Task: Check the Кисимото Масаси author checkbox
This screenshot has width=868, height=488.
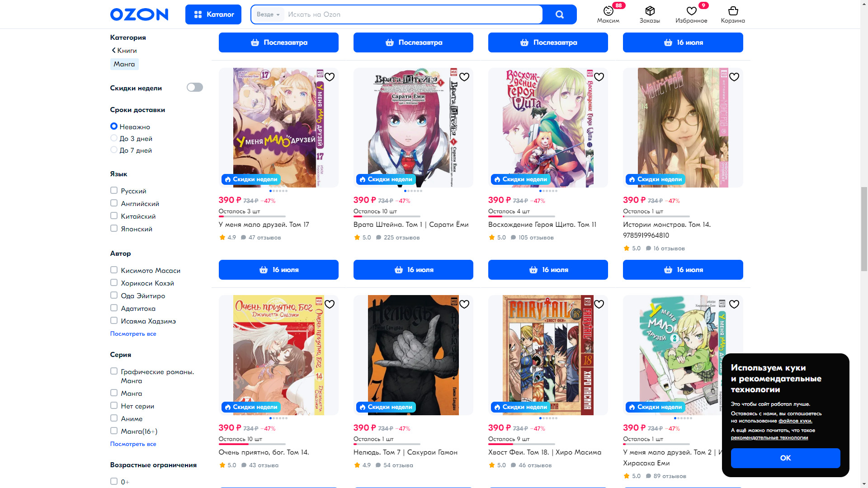Action: [x=114, y=270]
